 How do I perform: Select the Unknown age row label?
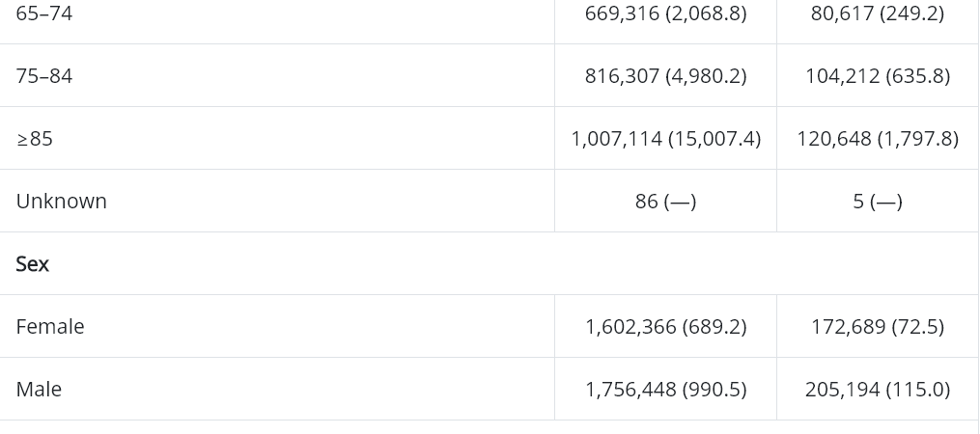[x=61, y=201]
